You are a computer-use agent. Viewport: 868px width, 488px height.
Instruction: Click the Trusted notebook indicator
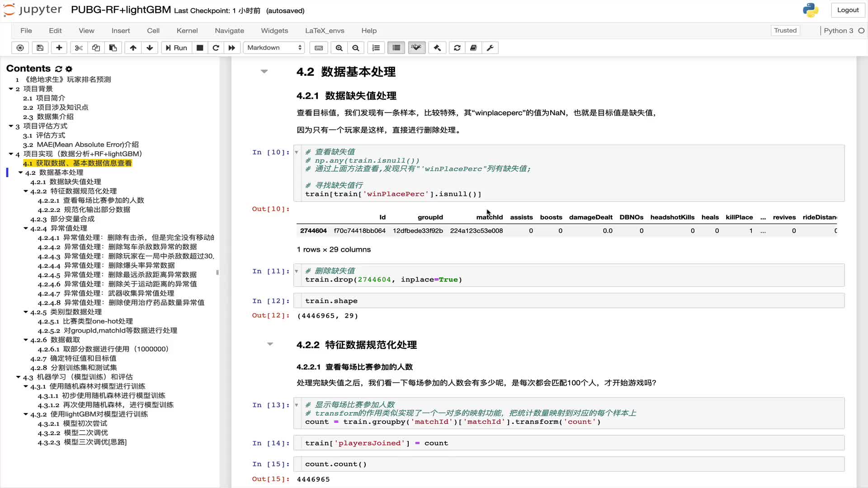785,30
